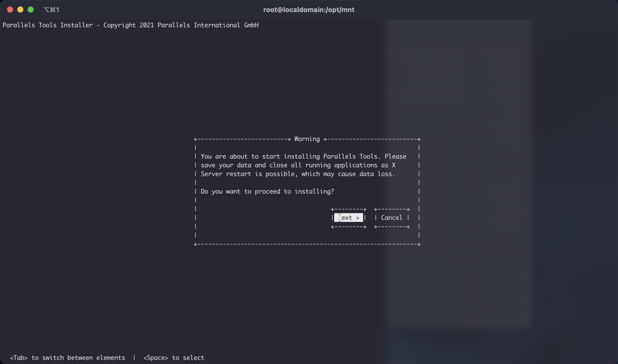This screenshot has width=618, height=364.
Task: Click the Parallels Tools Installer copyright line
Action: click(131, 25)
